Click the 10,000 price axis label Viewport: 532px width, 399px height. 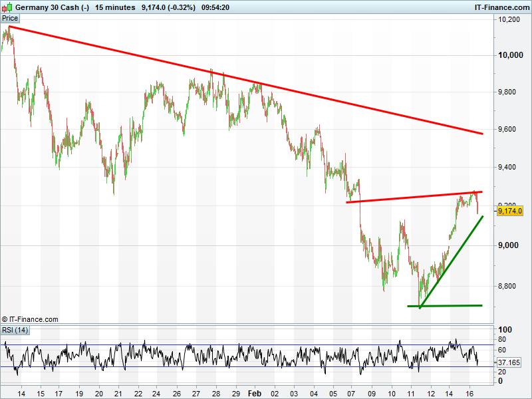[x=510, y=55]
